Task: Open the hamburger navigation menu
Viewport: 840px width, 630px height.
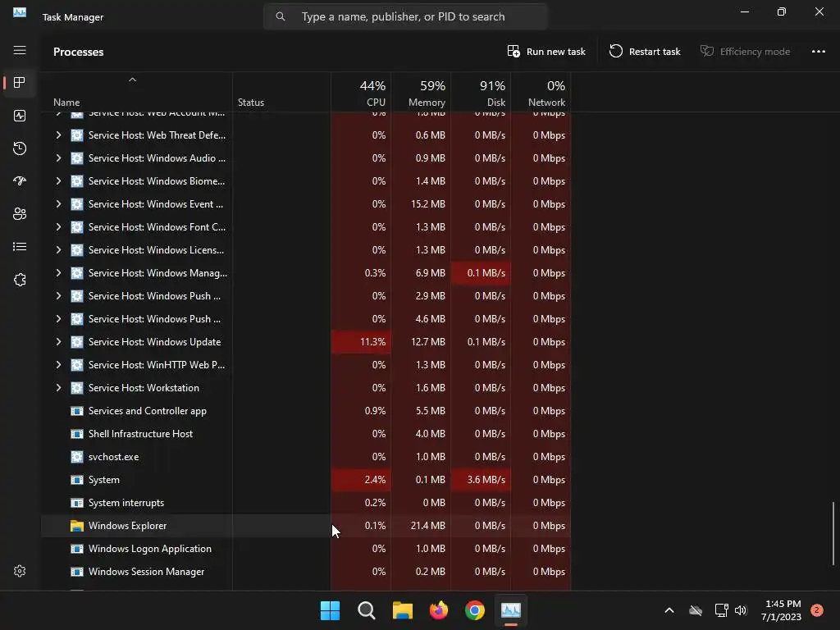Action: [20, 50]
